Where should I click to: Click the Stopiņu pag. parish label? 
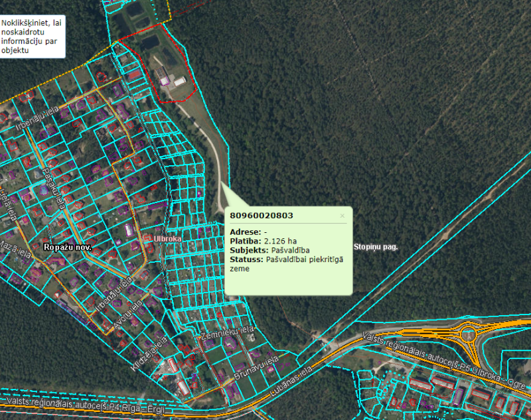(x=376, y=247)
